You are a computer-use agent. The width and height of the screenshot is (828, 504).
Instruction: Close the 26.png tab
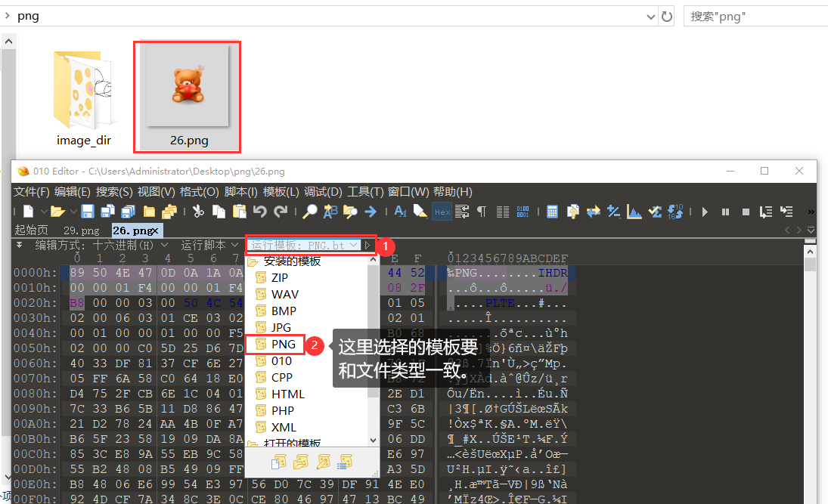coord(155,230)
